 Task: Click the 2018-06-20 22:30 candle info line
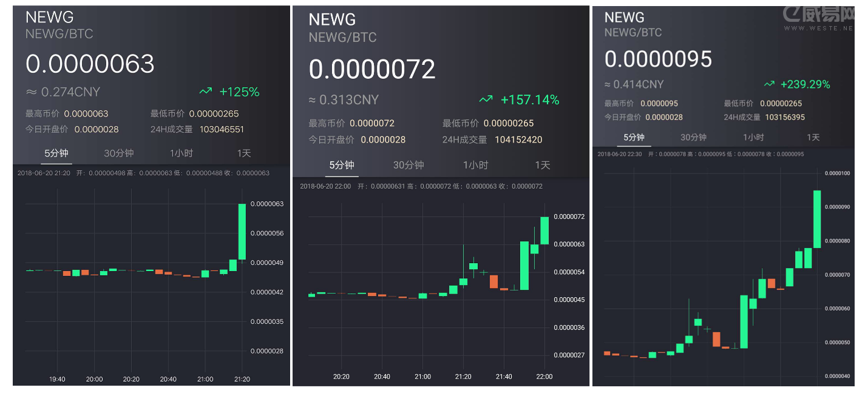pyautogui.click(x=700, y=154)
